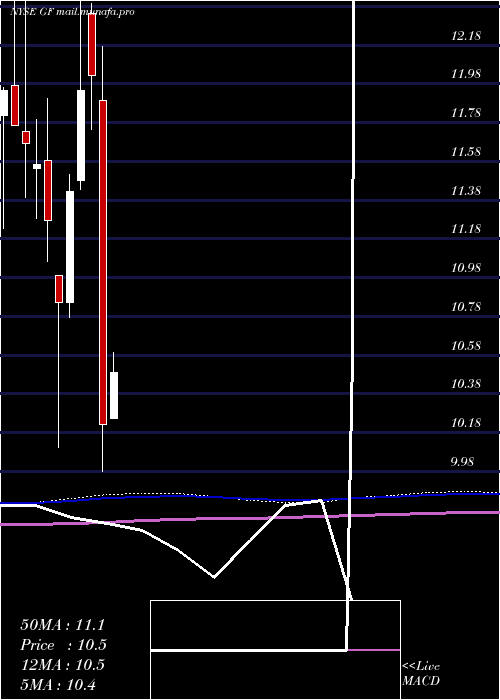500x700 pixels.
Task: Click the <<Live MACD label
Action: [421, 674]
